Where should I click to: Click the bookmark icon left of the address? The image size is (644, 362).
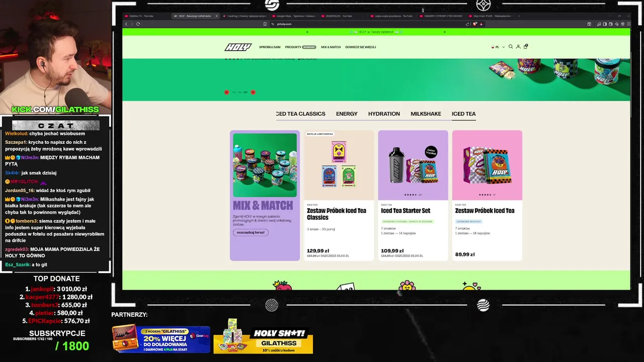point(265,24)
